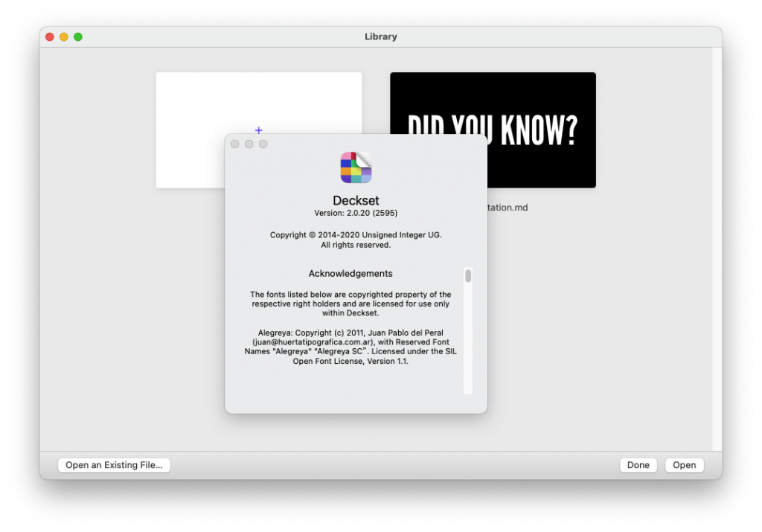Click the Open an Existing File button
The image size is (762, 532).
(114, 465)
